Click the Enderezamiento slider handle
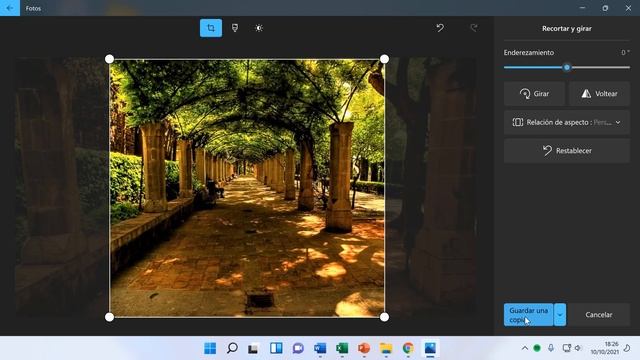 pyautogui.click(x=567, y=67)
